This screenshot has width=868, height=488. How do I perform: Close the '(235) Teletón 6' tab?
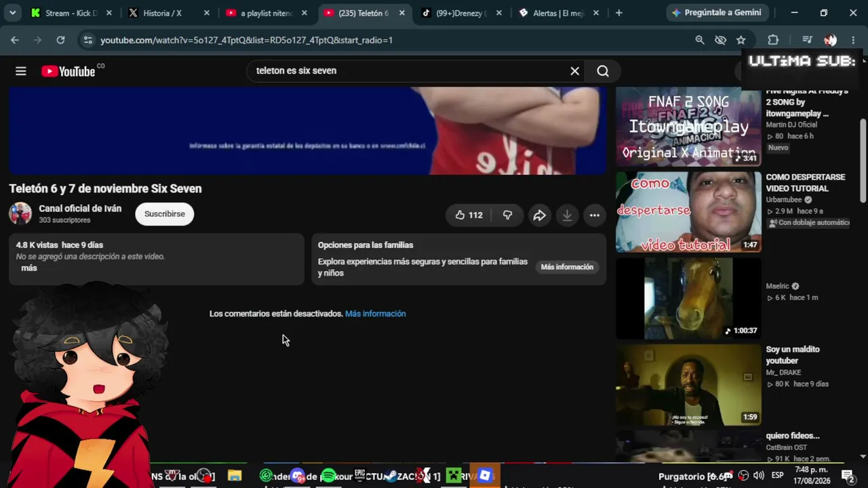pyautogui.click(x=401, y=13)
